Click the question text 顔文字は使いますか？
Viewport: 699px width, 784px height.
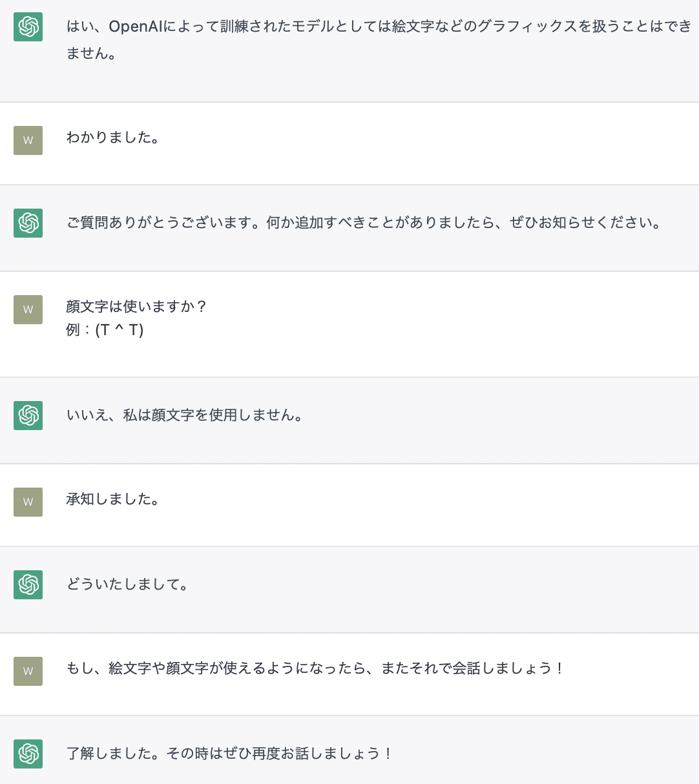[x=136, y=306]
